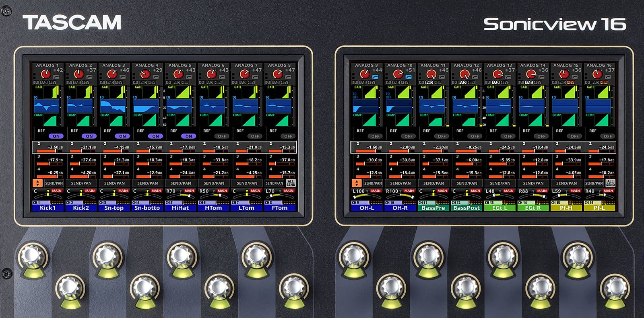Screen dimensions: 644x318
Task: Enable the low-cut filter icon on ANALOG 16
Action: pos(608,76)
